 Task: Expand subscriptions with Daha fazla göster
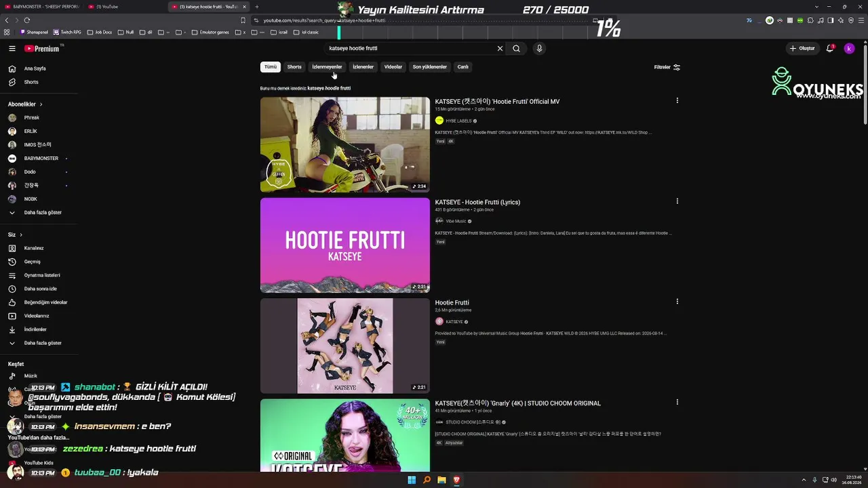pyautogui.click(x=39, y=213)
